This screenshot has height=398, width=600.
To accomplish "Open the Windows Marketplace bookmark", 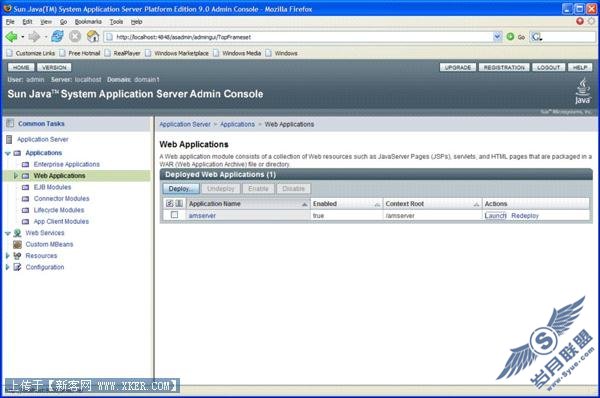I will 177,53.
